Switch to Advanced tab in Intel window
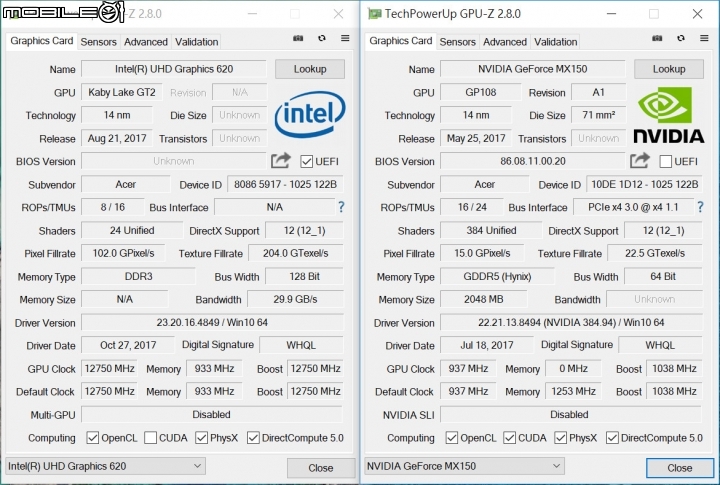Image resolution: width=720 pixels, height=485 pixels. (146, 42)
